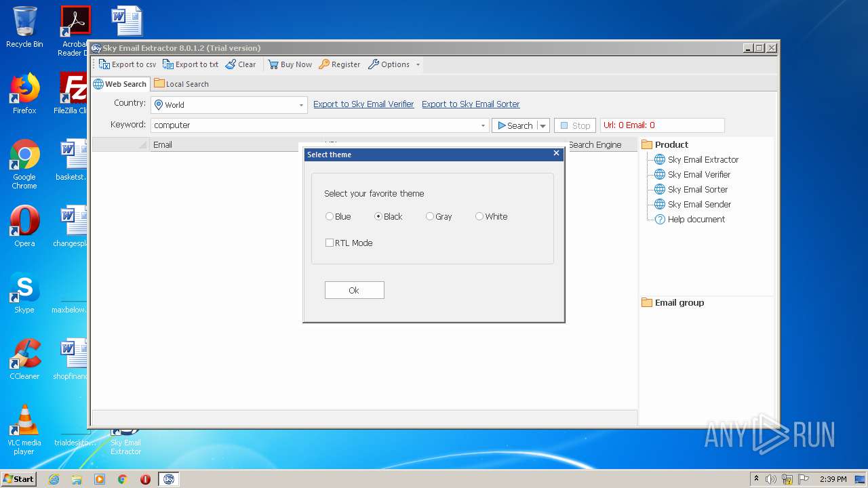Open Chrome from the taskbar
This screenshot has height=488, width=868.
(123, 479)
